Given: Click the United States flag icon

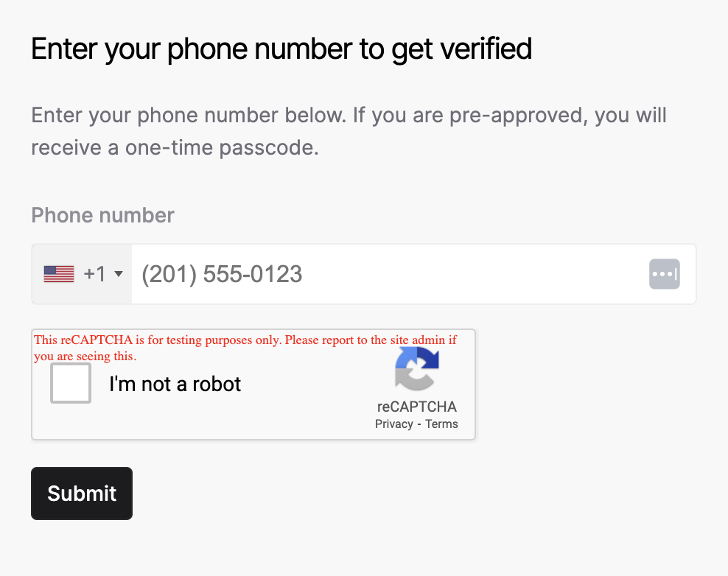Looking at the screenshot, I should [x=59, y=275].
